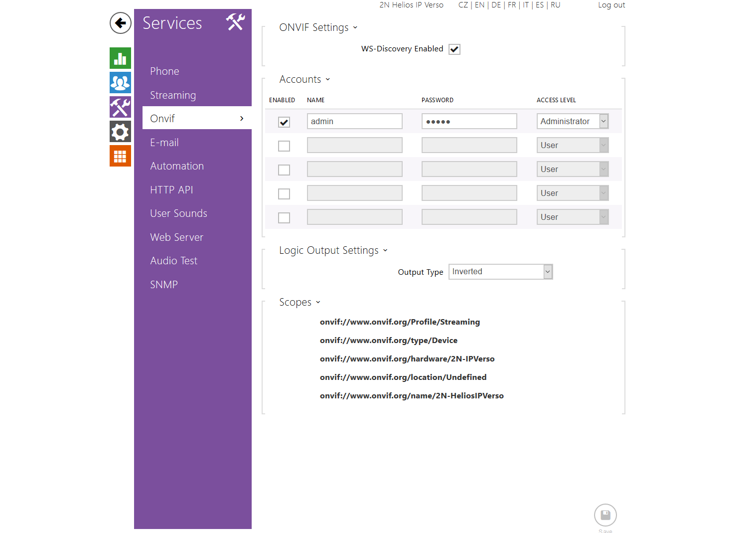Open the Hardware gear icon
Image resolution: width=756 pixels, height=533 pixels.
[120, 132]
